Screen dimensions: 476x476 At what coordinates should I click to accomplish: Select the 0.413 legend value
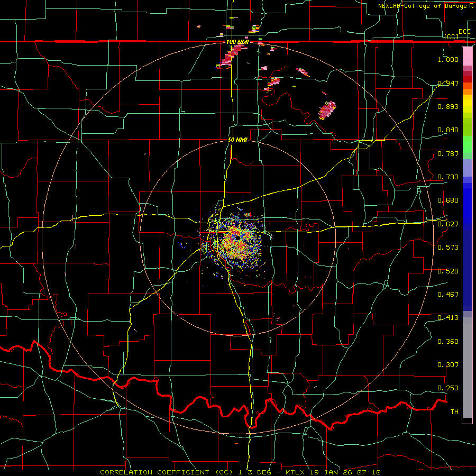448,318
